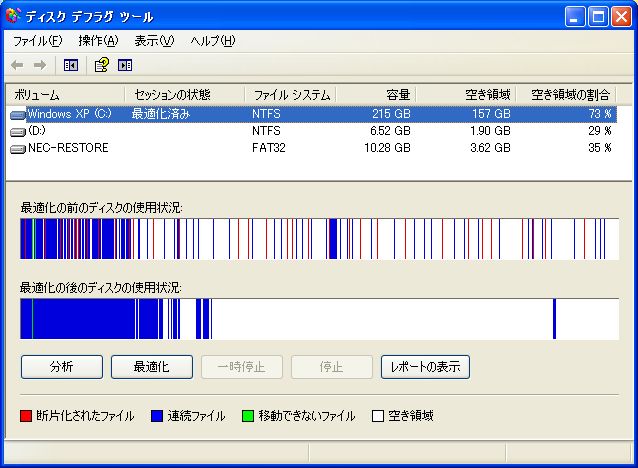Sort by the ボリューム column header
The image size is (638, 468).
click(66, 95)
